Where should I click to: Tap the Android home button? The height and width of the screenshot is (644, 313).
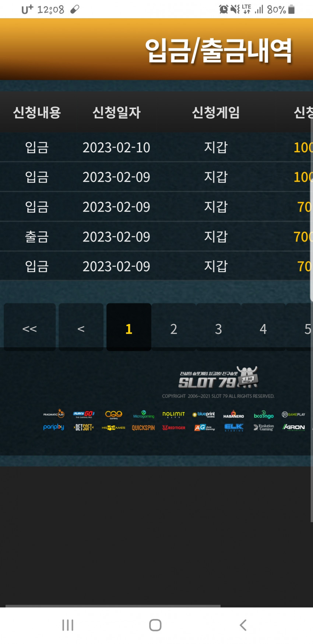(x=155, y=625)
